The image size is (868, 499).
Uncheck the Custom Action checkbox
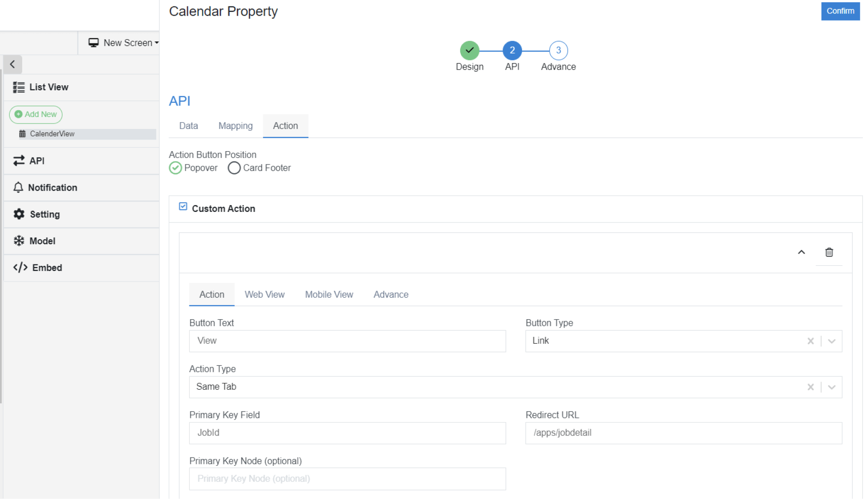tap(183, 206)
